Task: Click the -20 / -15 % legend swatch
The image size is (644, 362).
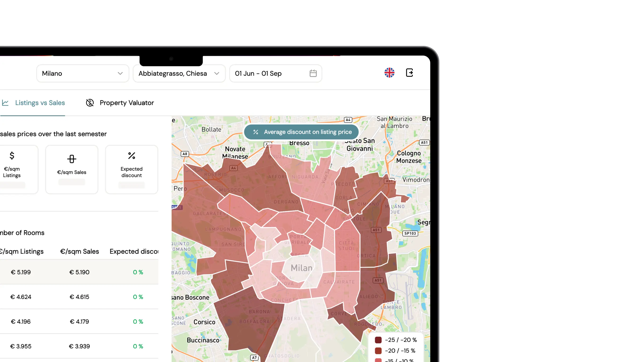Action: point(378,350)
